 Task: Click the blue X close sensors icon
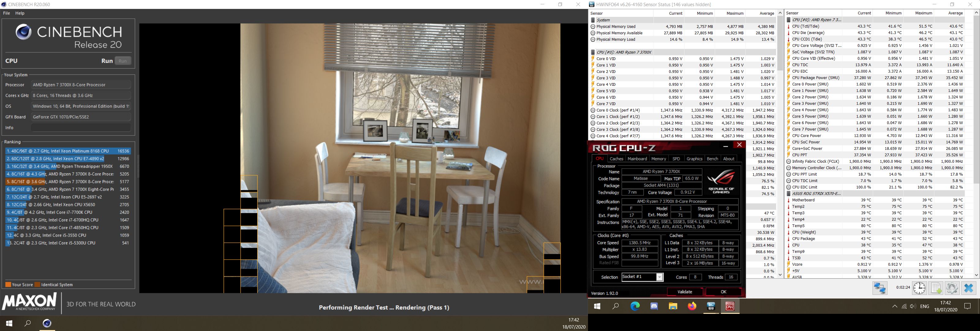point(968,288)
